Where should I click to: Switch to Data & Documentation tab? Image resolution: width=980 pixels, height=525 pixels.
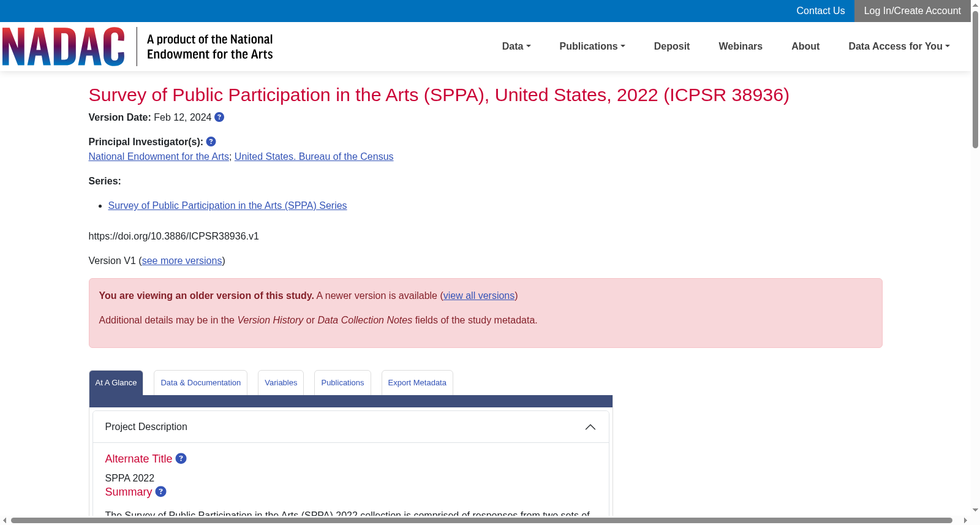pyautogui.click(x=201, y=383)
